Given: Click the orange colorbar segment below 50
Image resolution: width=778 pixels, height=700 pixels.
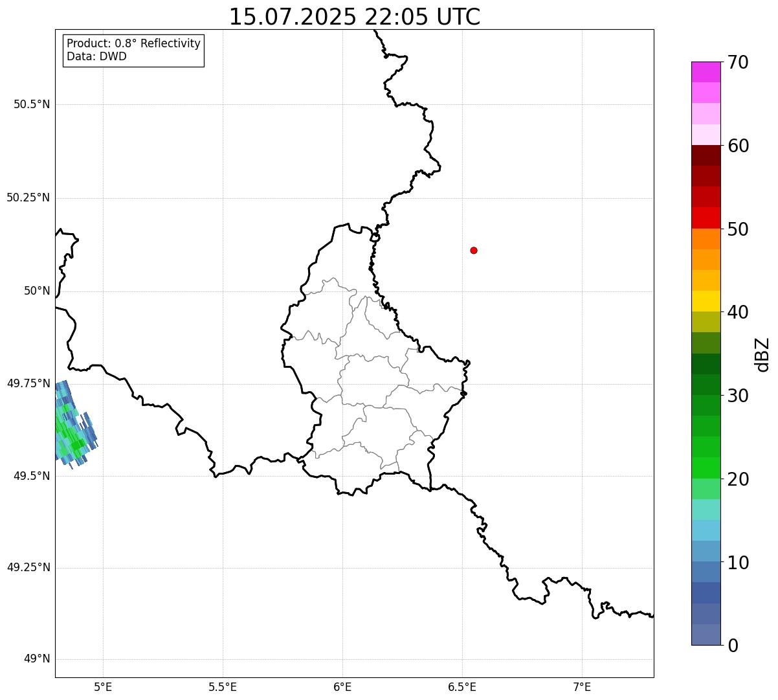Looking at the screenshot, I should tap(706, 239).
